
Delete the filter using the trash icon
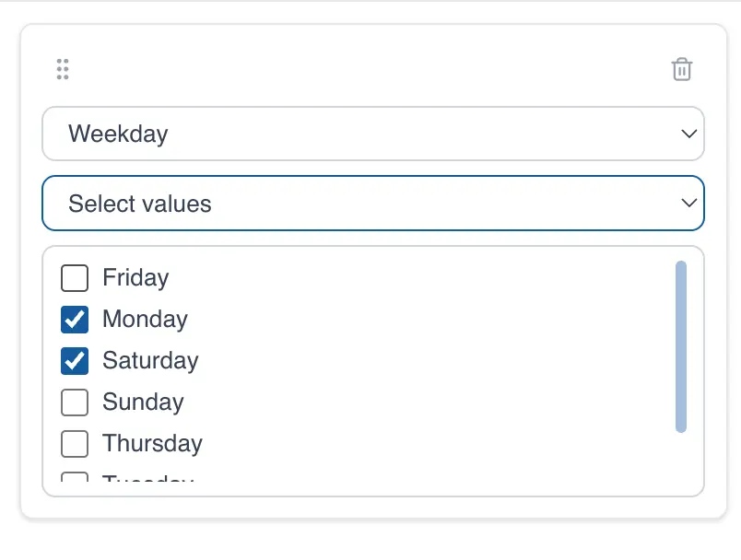point(682,69)
